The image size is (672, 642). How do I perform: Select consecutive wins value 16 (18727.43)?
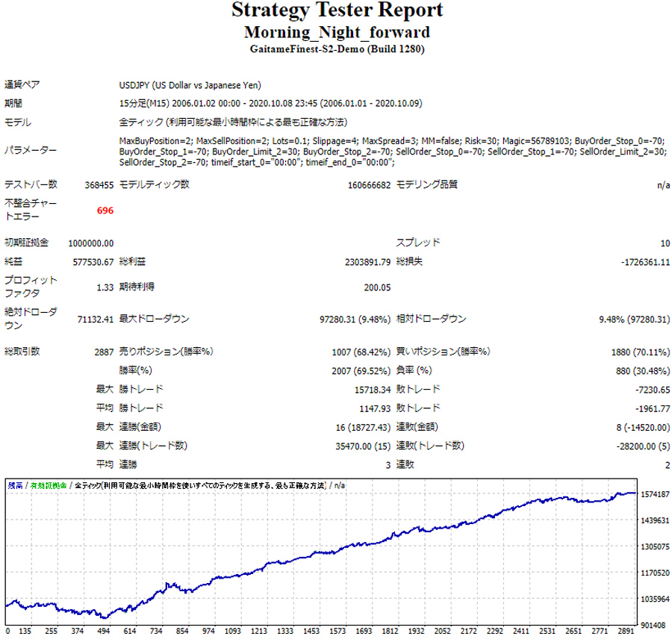363,428
